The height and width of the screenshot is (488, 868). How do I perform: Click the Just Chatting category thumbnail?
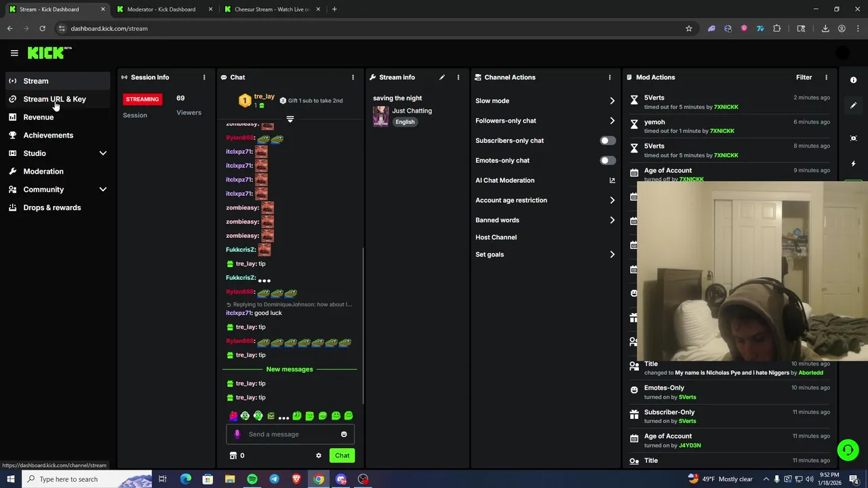pos(380,116)
